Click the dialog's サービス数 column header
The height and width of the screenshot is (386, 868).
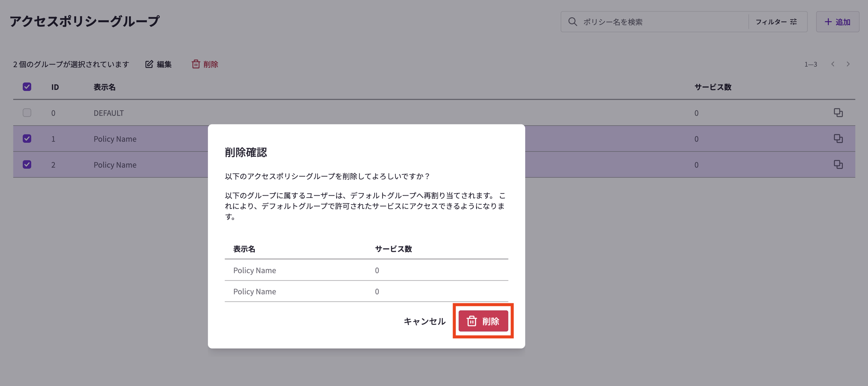(x=393, y=249)
